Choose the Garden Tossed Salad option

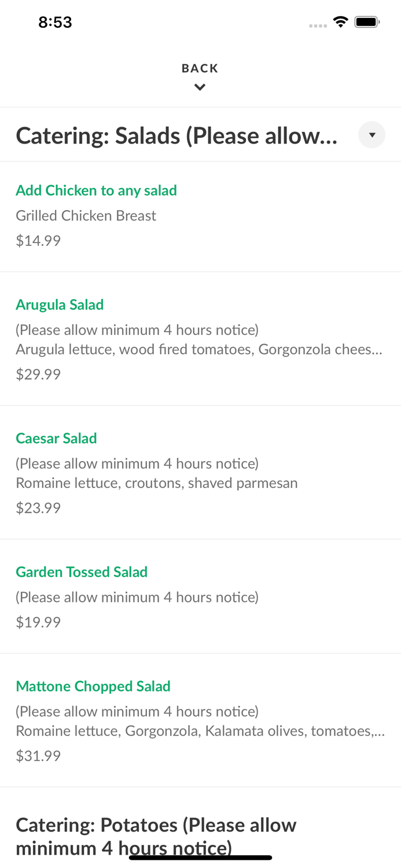coord(82,572)
